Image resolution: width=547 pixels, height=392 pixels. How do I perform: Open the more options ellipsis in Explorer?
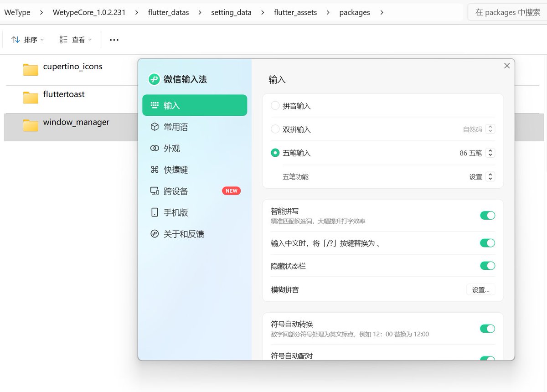coord(114,40)
